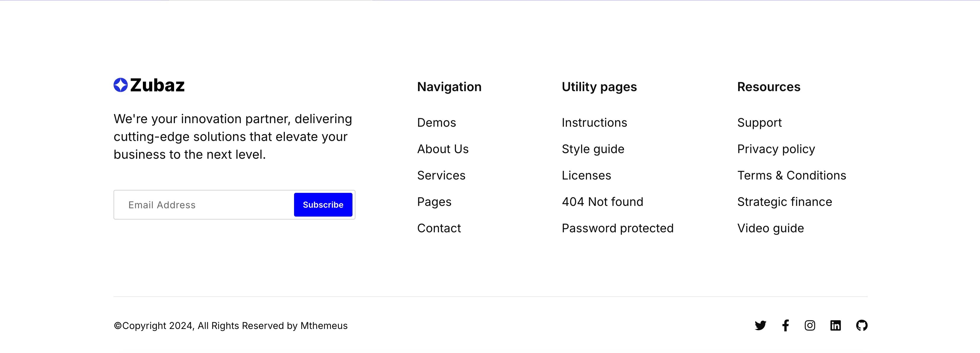This screenshot has width=980, height=353.
Task: Open Terms & Conditions
Action: 791,176
